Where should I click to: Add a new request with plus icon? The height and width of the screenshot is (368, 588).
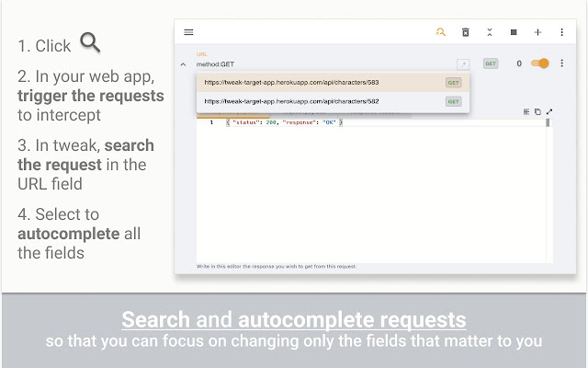pos(538,32)
